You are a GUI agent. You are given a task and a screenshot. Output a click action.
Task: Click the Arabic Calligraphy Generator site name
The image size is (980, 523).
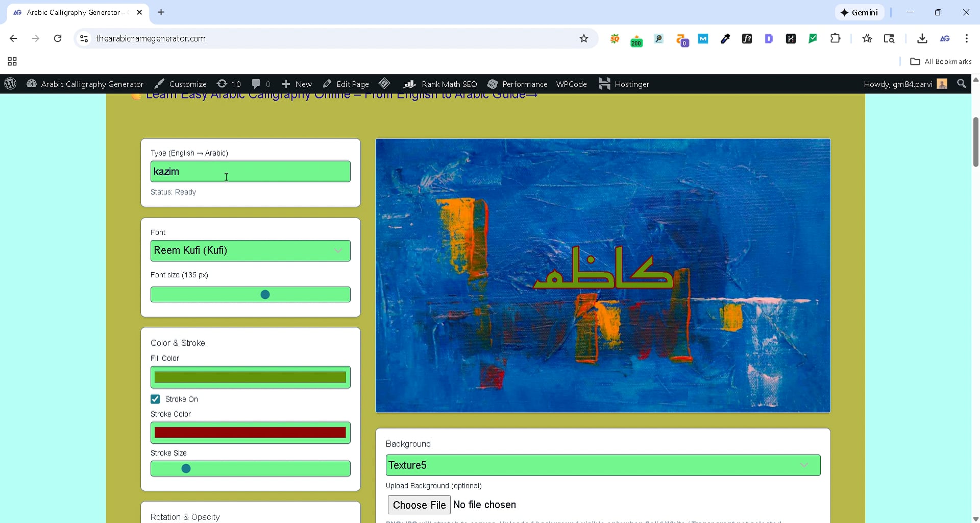coord(85,84)
